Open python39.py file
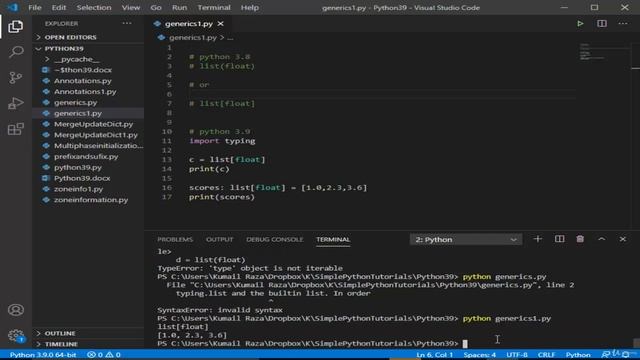 (x=78, y=167)
